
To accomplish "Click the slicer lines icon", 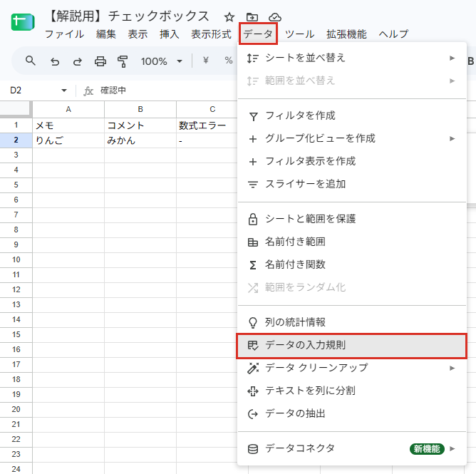I will (253, 185).
